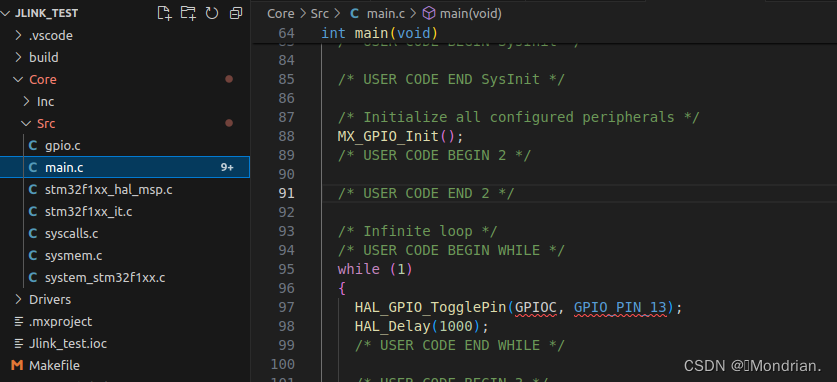This screenshot has height=382, width=837.
Task: Collapse all folders in explorer
Action: point(236,13)
